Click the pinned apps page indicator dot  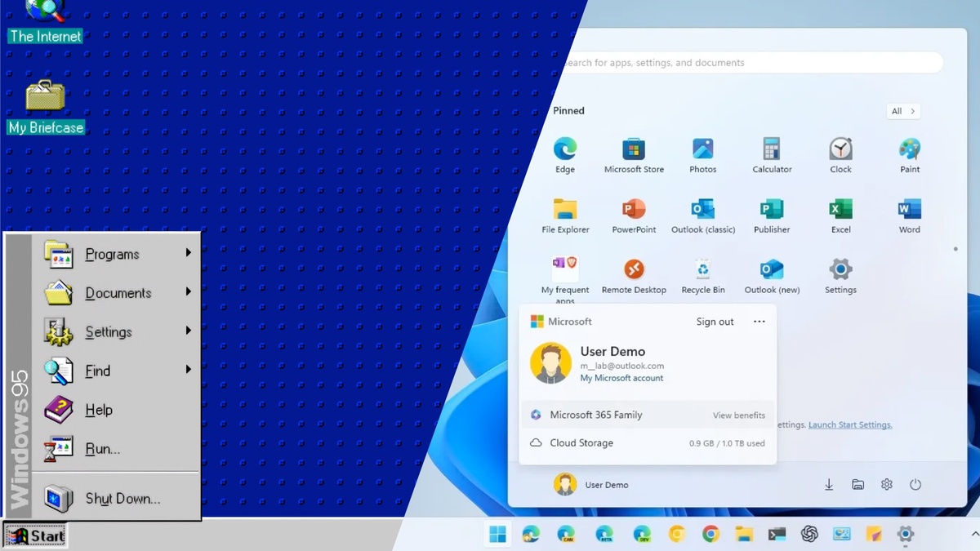[955, 248]
